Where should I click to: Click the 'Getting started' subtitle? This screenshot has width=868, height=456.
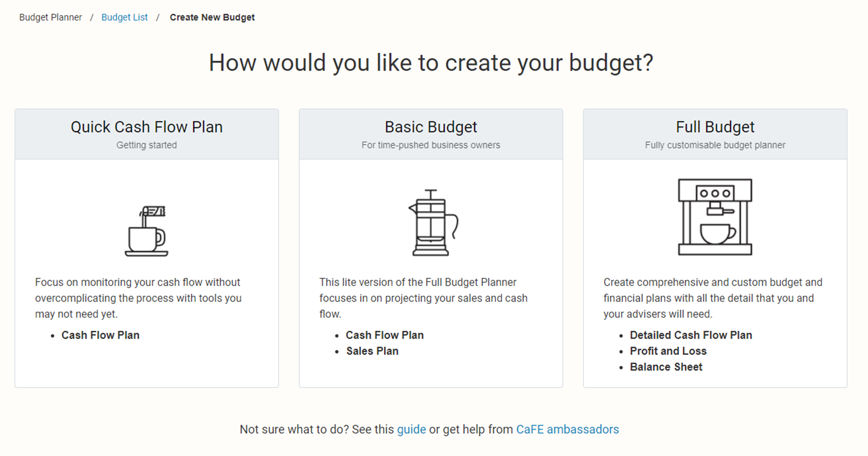point(146,145)
